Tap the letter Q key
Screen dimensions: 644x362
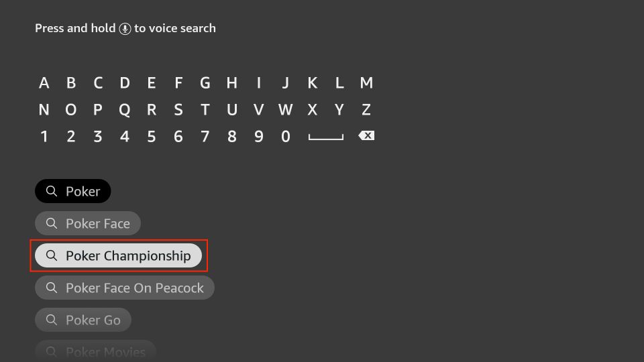[x=125, y=110]
